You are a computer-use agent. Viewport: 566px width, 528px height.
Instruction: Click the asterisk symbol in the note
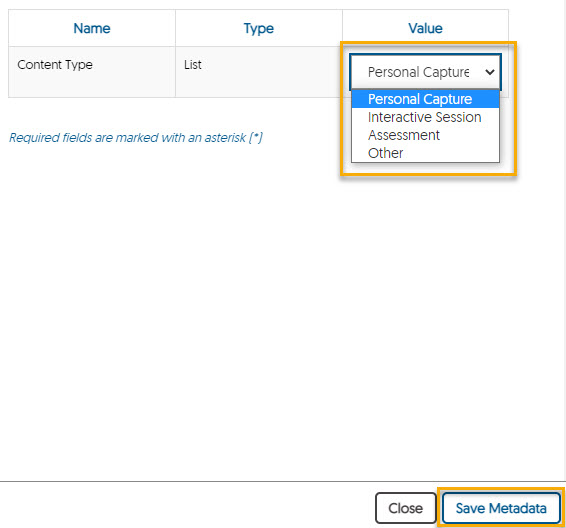coord(256,136)
